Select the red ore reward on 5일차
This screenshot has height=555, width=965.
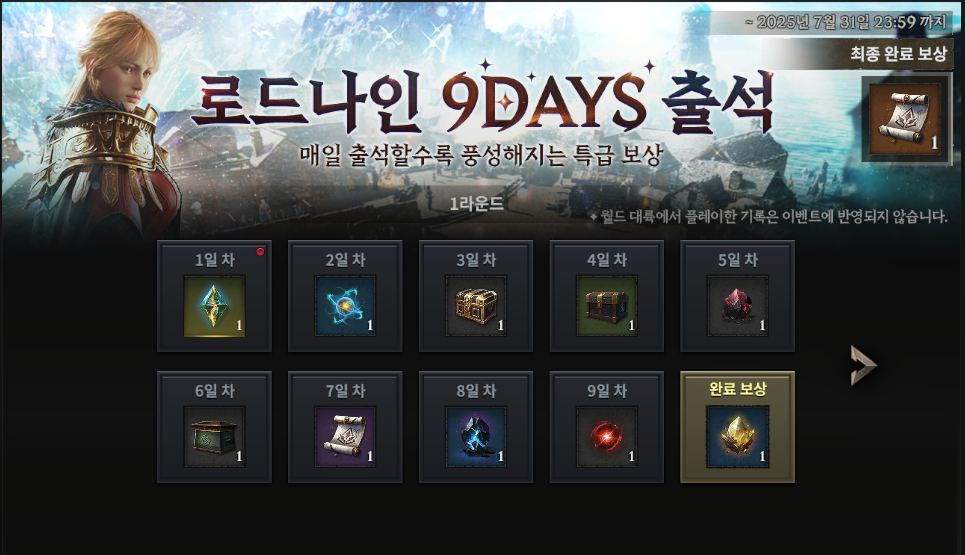point(737,306)
